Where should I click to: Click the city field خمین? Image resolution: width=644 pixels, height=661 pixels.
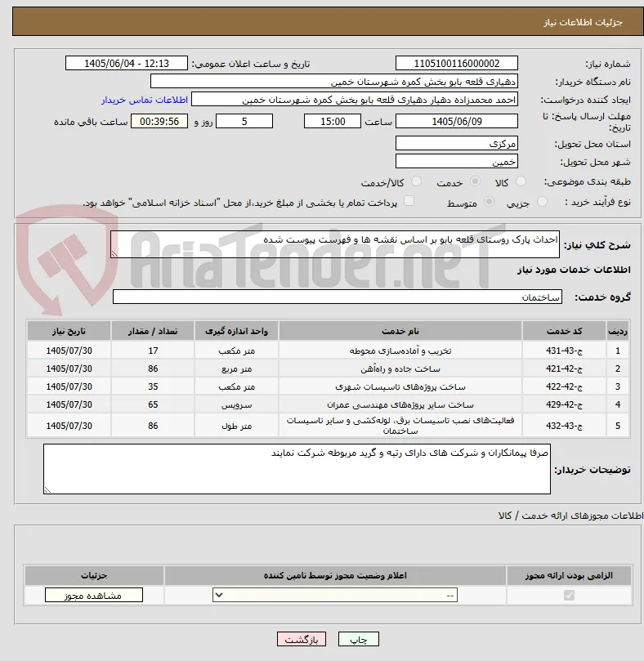[x=457, y=162]
